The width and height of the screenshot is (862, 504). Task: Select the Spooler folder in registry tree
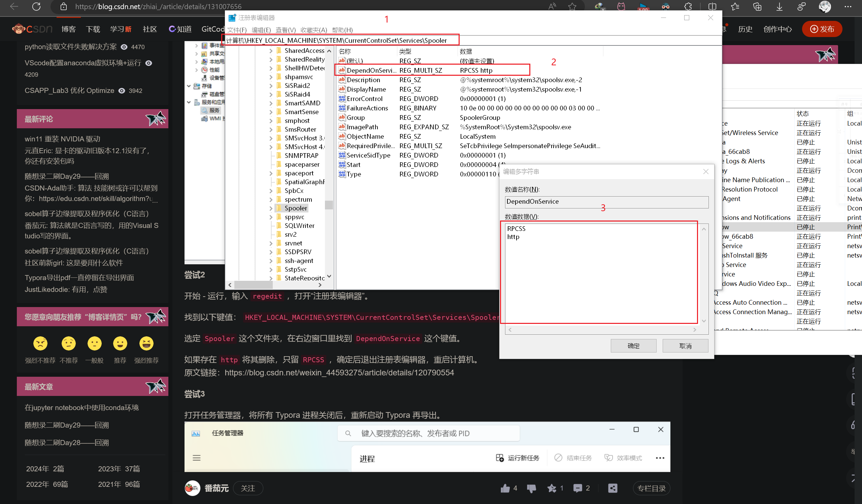pyautogui.click(x=296, y=208)
